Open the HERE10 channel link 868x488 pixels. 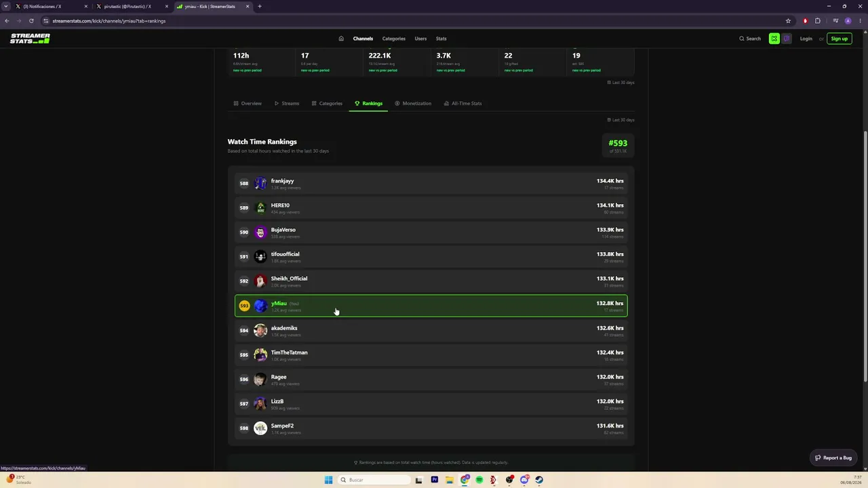click(x=280, y=205)
